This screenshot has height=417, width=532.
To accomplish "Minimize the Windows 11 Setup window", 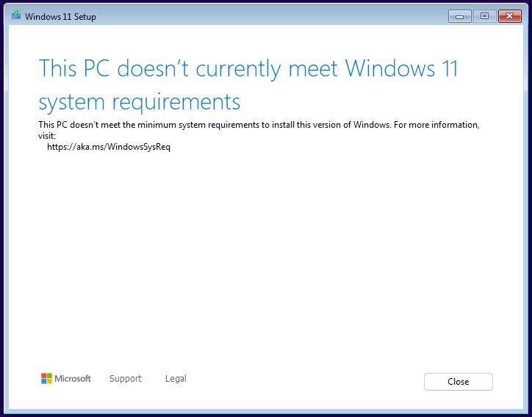I will pos(459,16).
